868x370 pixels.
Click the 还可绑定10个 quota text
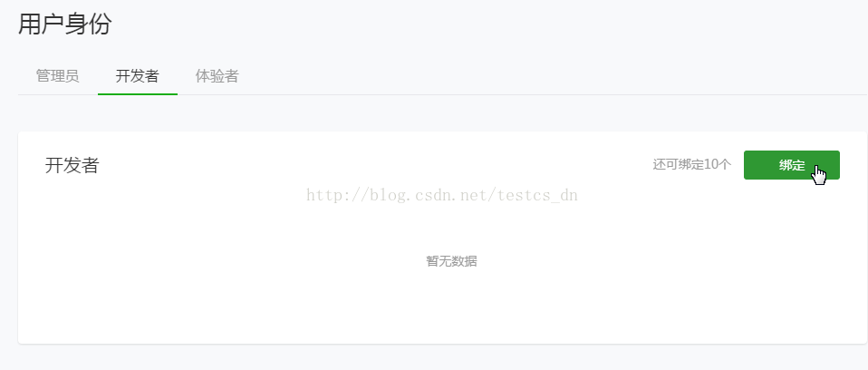click(692, 164)
